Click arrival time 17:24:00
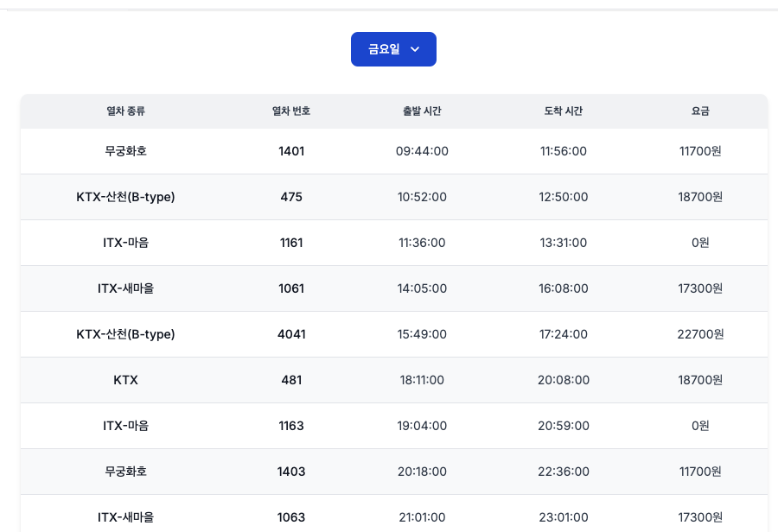The image size is (778, 532). 563,334
